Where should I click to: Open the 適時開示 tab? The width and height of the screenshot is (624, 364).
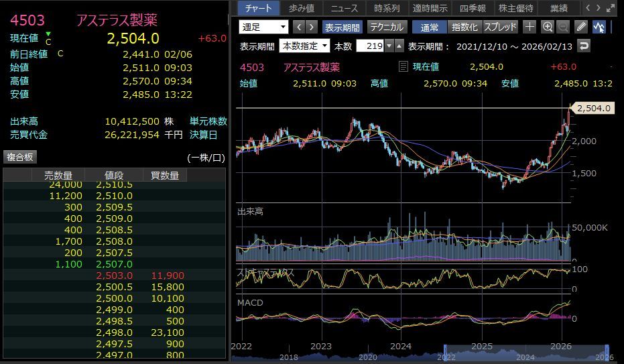point(430,8)
